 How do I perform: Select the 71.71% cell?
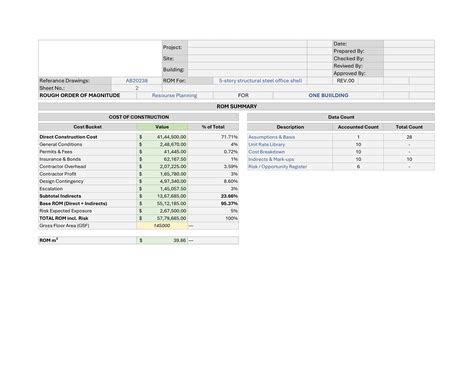pyautogui.click(x=213, y=137)
